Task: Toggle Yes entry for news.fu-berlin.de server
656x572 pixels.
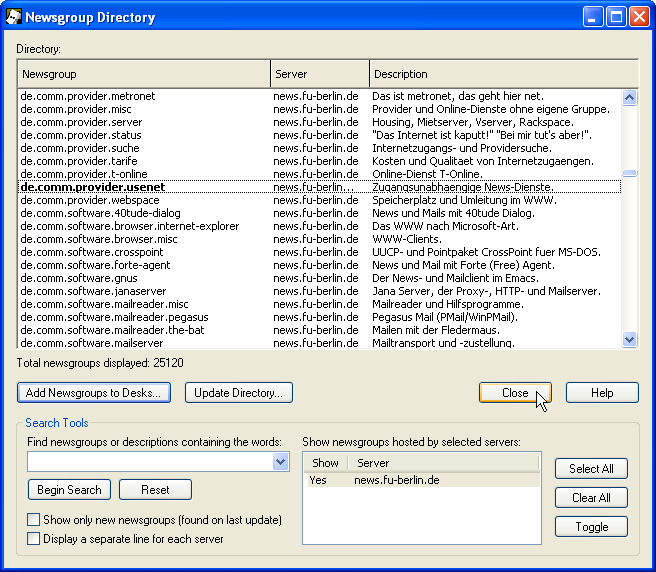Action: point(319,480)
